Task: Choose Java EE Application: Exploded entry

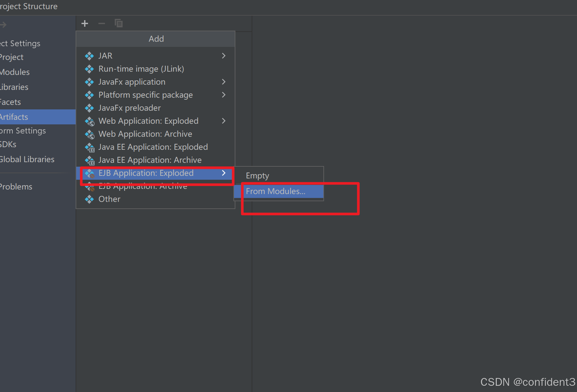Action: click(155, 147)
